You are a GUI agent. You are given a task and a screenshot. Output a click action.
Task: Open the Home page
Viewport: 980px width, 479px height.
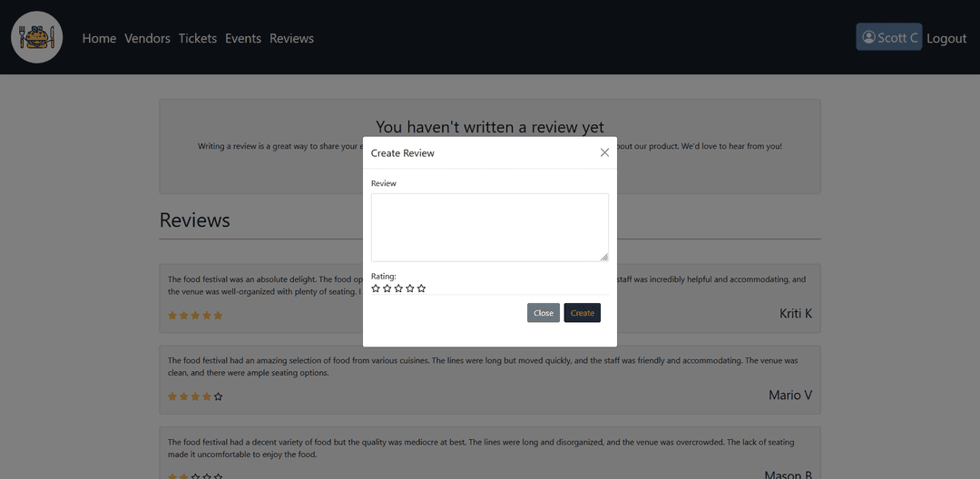coord(99,38)
